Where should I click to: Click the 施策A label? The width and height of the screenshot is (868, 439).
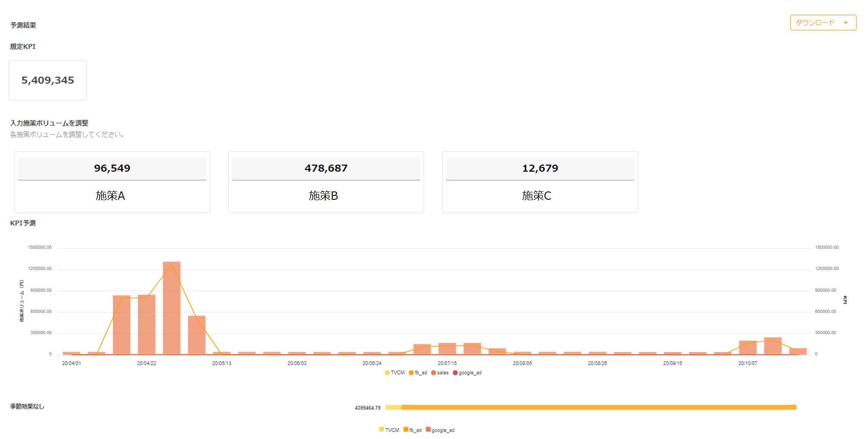(110, 196)
